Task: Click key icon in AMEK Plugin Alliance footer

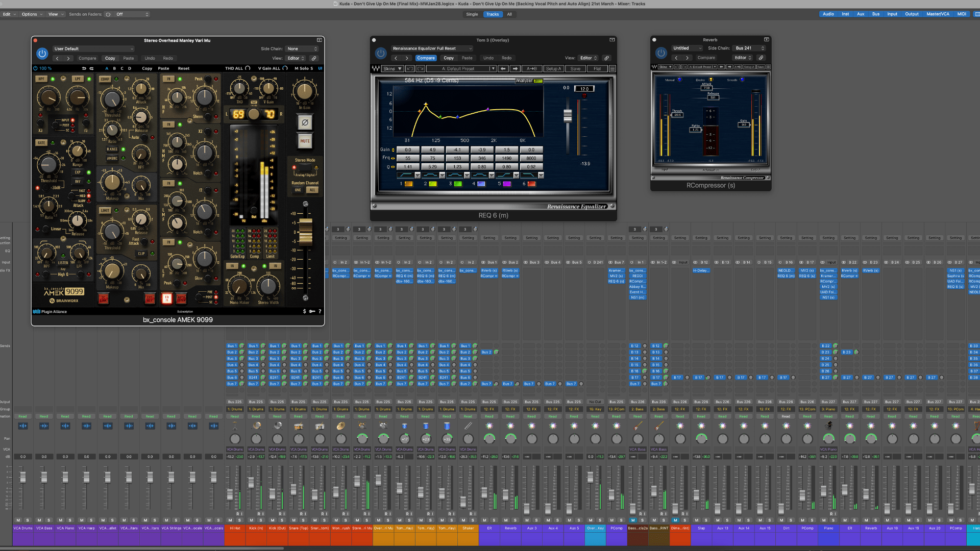Action: 312,311
